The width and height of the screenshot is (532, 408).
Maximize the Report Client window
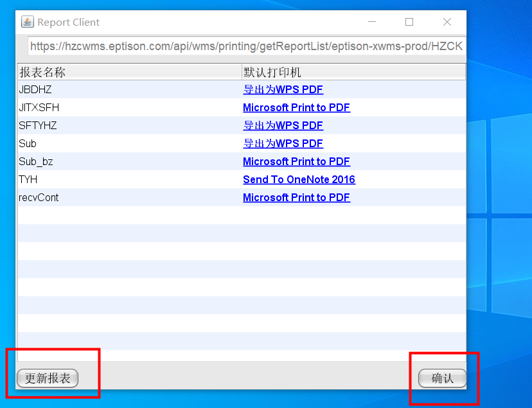(409, 22)
